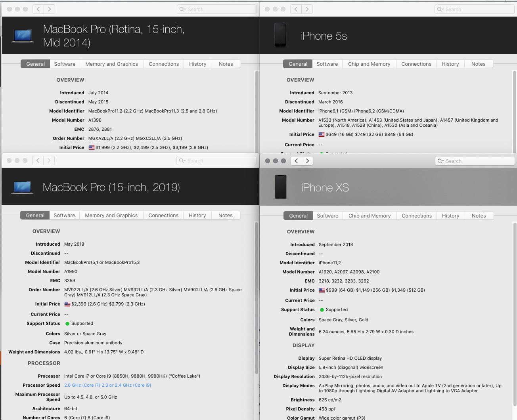Focus the search field in MacBook Pro 2014 window
This screenshot has width=517, height=420.
click(217, 9)
